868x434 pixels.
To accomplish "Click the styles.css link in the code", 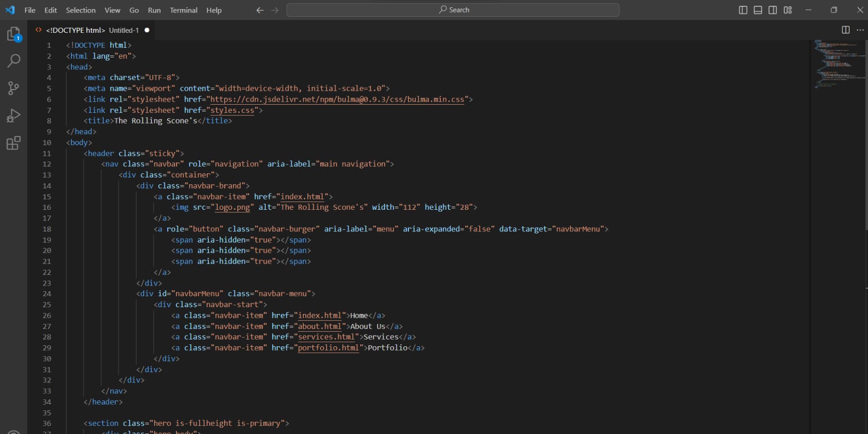I will click(x=233, y=110).
